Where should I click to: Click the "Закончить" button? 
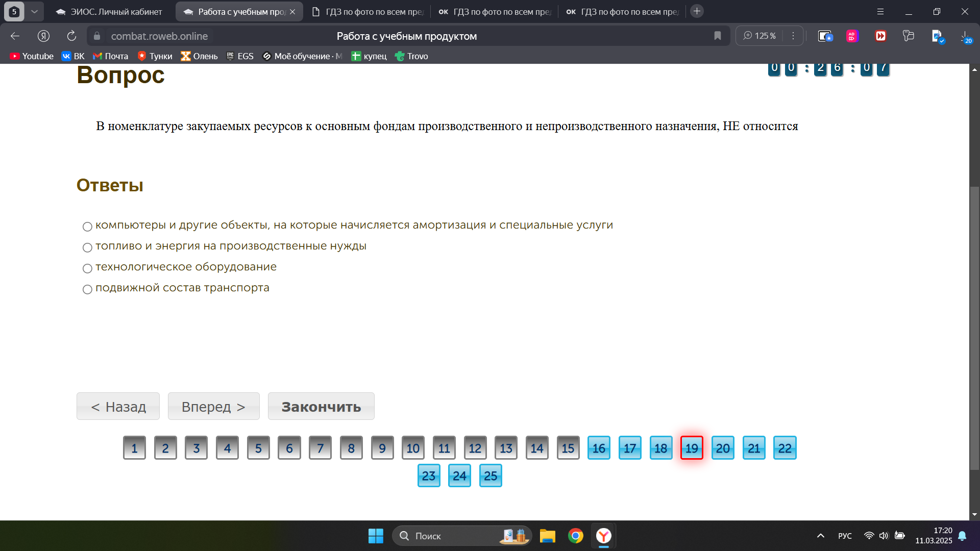pyautogui.click(x=321, y=406)
